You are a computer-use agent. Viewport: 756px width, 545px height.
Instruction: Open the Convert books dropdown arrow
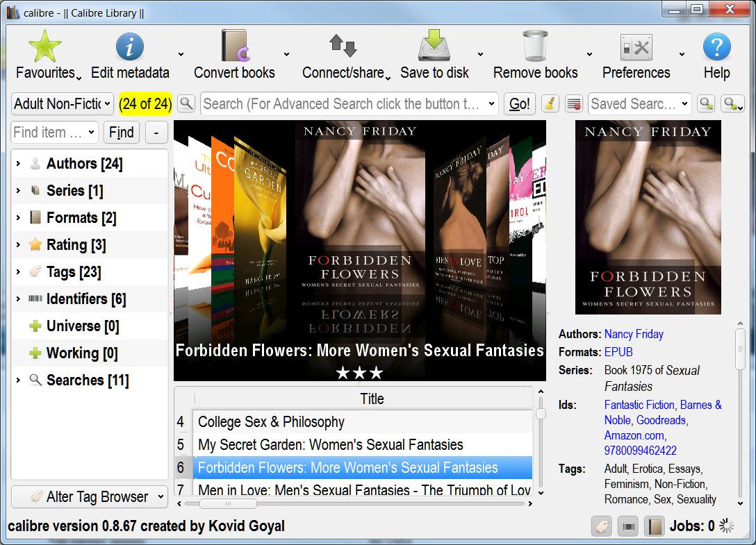click(286, 54)
